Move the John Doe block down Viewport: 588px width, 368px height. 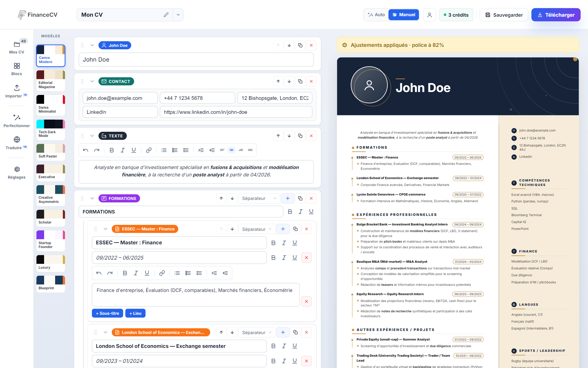[x=289, y=45]
